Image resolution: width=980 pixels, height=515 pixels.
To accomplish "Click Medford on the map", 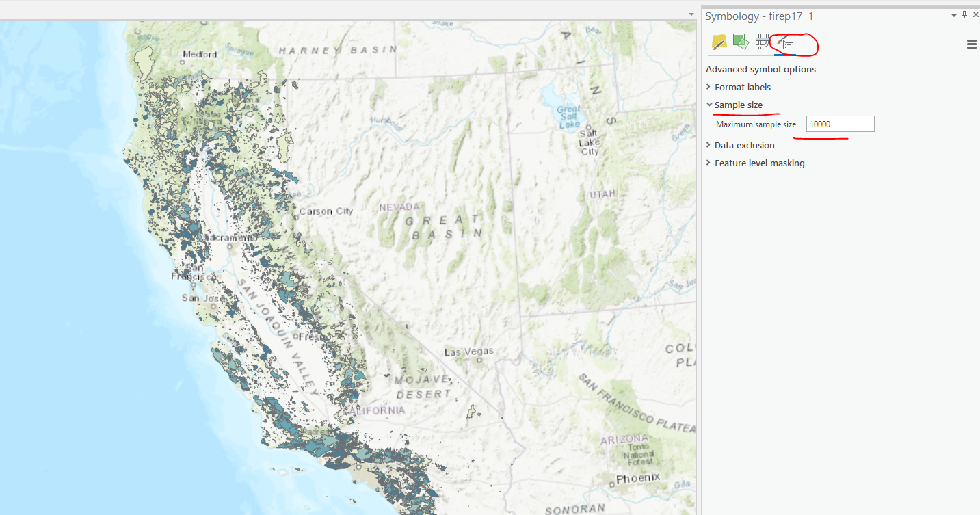I will [x=200, y=54].
